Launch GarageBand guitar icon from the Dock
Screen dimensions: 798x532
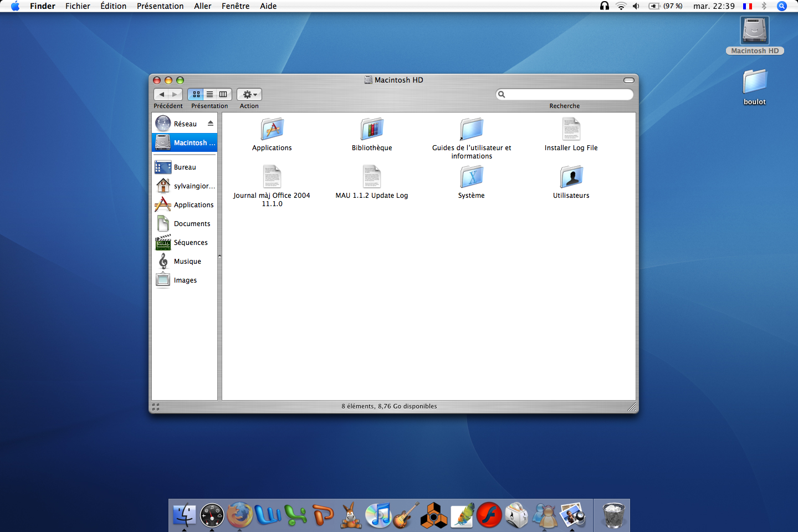tap(406, 515)
